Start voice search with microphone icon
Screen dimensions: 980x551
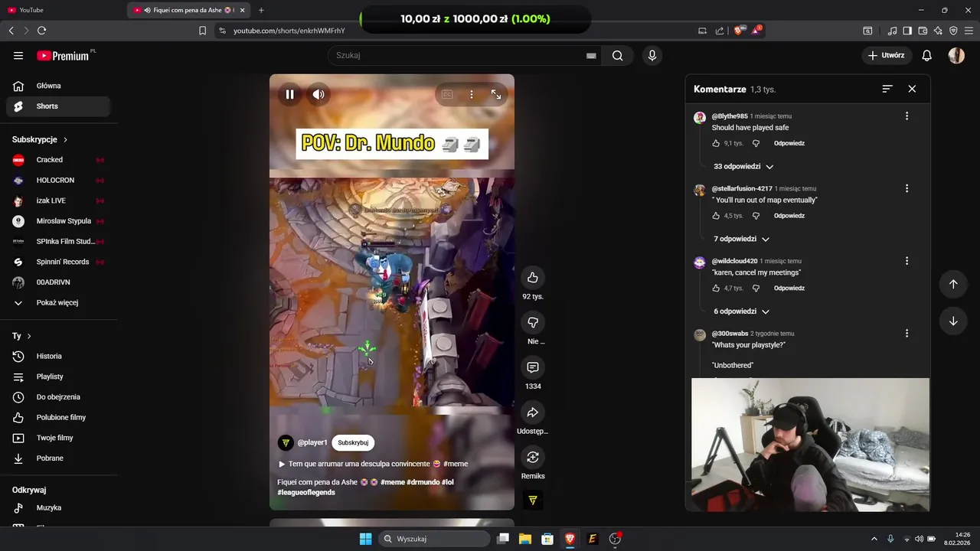pyautogui.click(x=652, y=55)
